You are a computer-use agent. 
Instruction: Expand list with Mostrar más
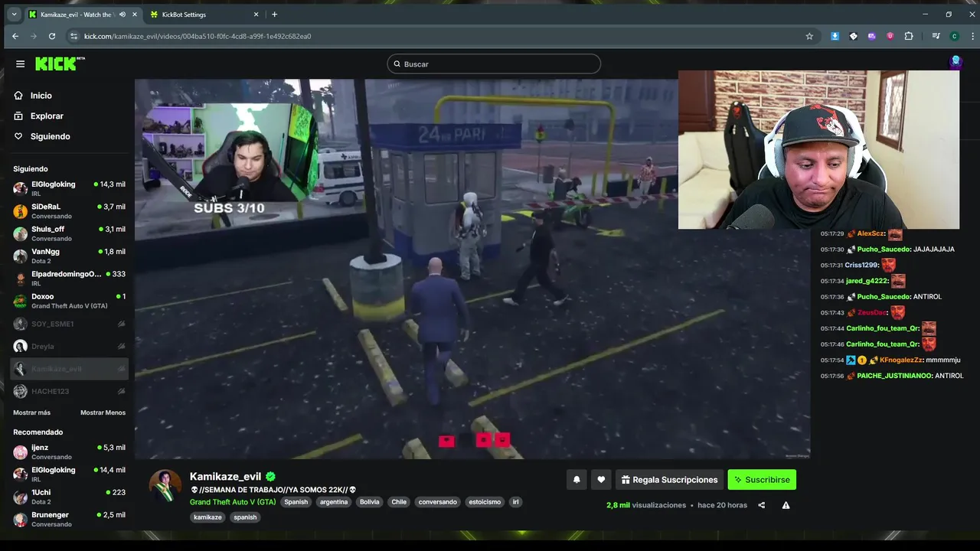(31, 412)
